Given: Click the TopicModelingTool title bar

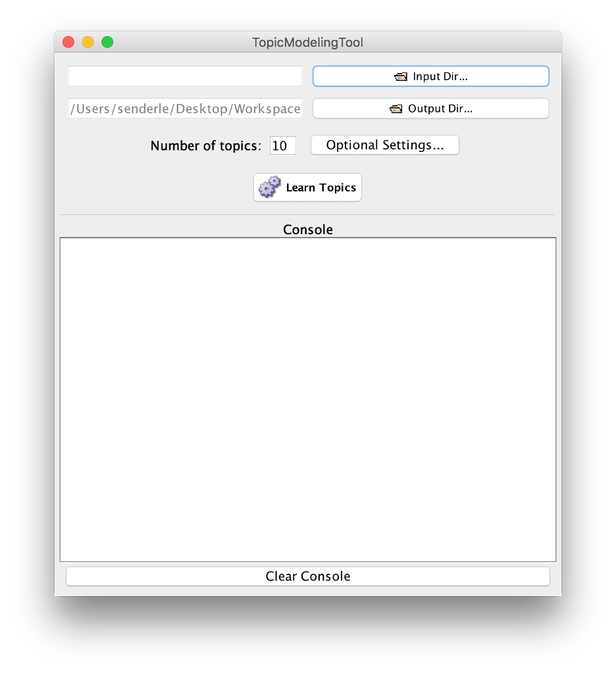Looking at the screenshot, I should point(307,41).
